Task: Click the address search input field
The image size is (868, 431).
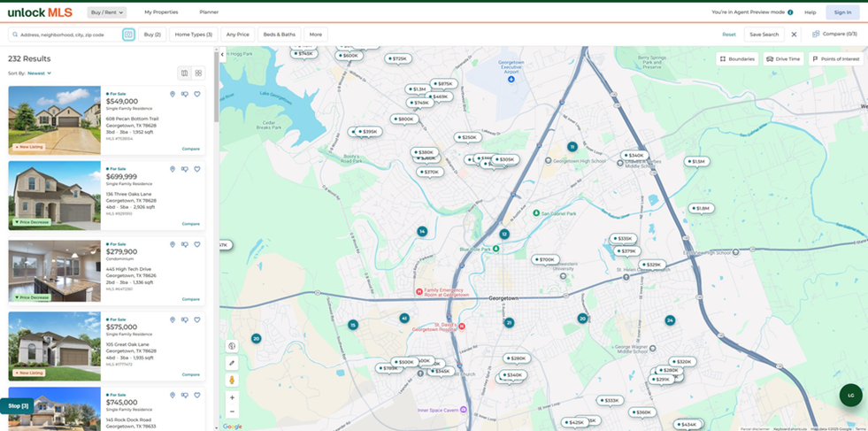Action: click(x=65, y=35)
